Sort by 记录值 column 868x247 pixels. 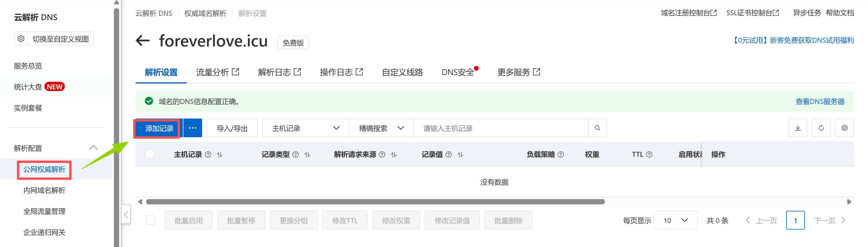click(x=460, y=155)
